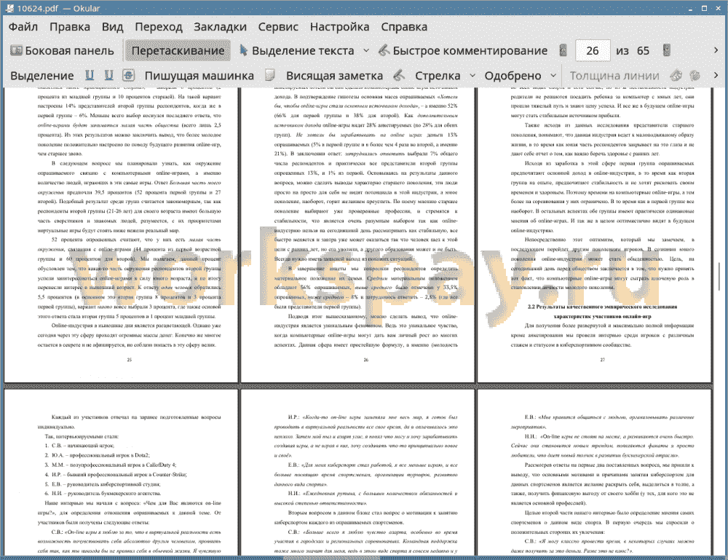Expand the Одобрено stamp dropdown arrow
This screenshot has width=728, height=560.
pos(553,75)
